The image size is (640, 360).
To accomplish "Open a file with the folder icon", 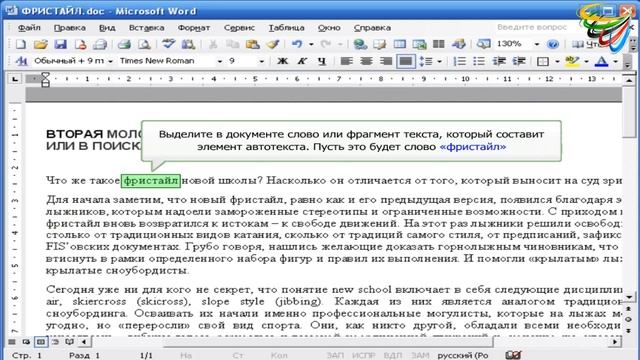I will click(40, 44).
